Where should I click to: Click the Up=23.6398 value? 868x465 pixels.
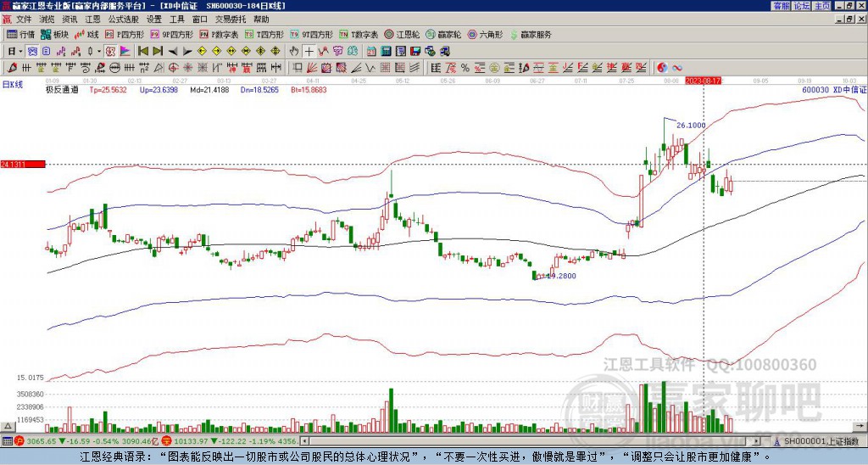coord(159,89)
